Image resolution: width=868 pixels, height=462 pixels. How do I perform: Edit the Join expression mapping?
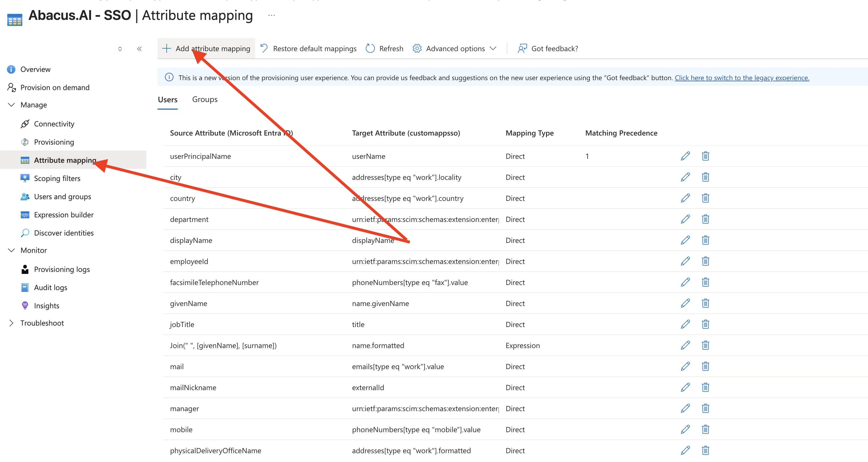(685, 346)
